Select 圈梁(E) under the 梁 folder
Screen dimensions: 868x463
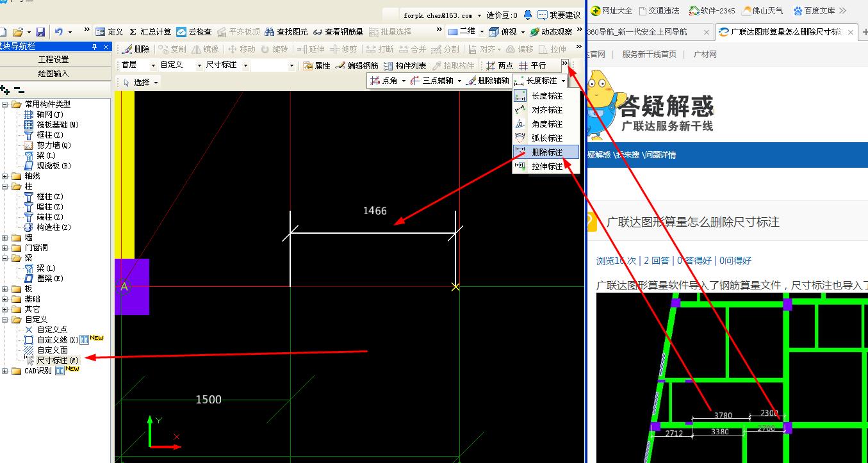(50, 279)
